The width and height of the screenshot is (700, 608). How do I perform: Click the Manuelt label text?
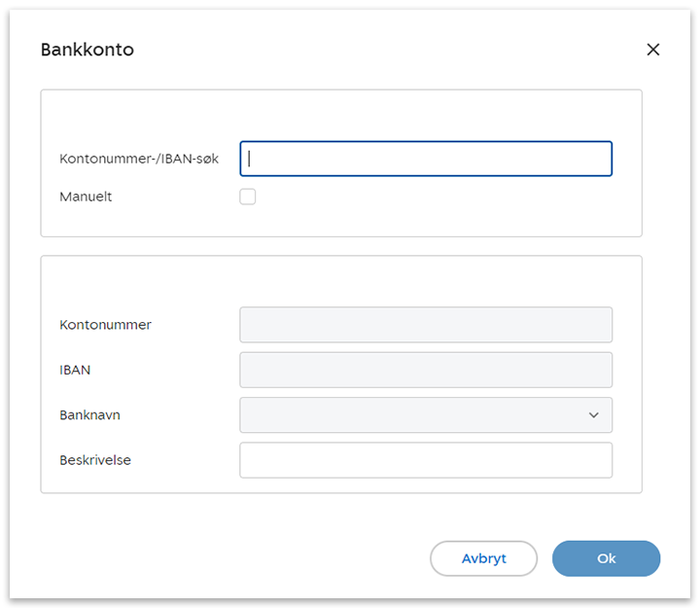86,197
